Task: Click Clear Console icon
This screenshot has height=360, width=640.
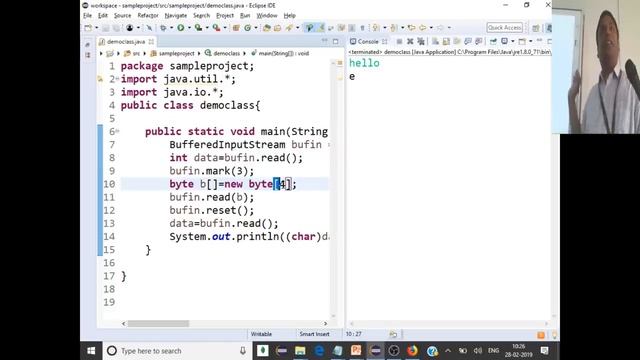Action: pyautogui.click(x=435, y=41)
